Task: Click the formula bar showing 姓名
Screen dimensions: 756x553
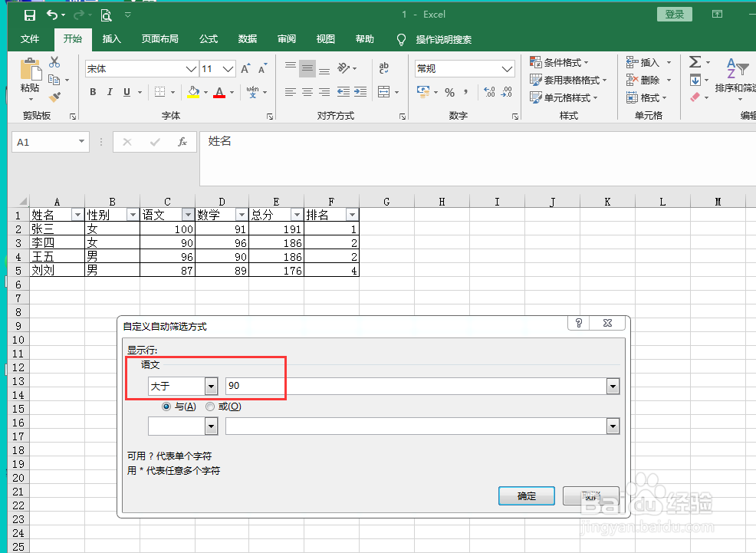Action: (x=478, y=158)
